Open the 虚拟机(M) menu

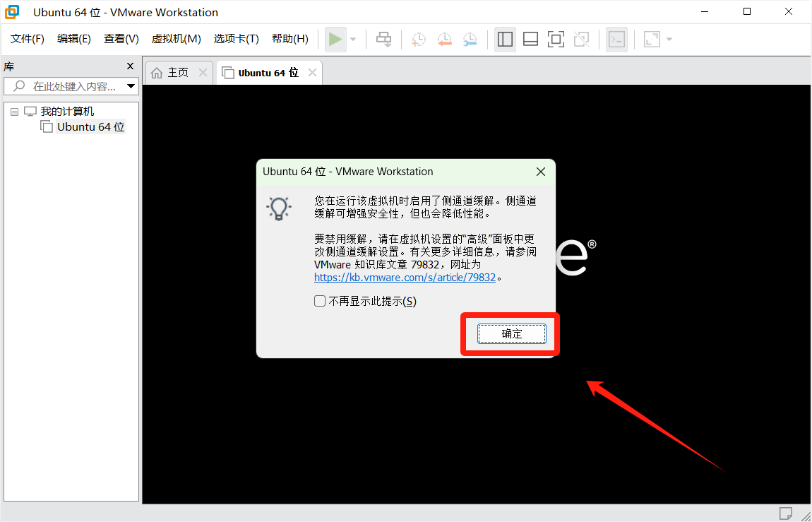pos(177,39)
